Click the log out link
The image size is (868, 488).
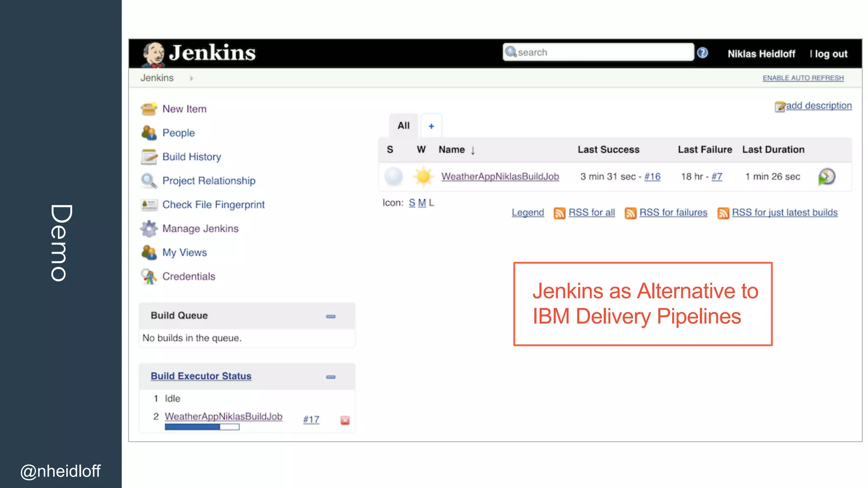tap(831, 54)
